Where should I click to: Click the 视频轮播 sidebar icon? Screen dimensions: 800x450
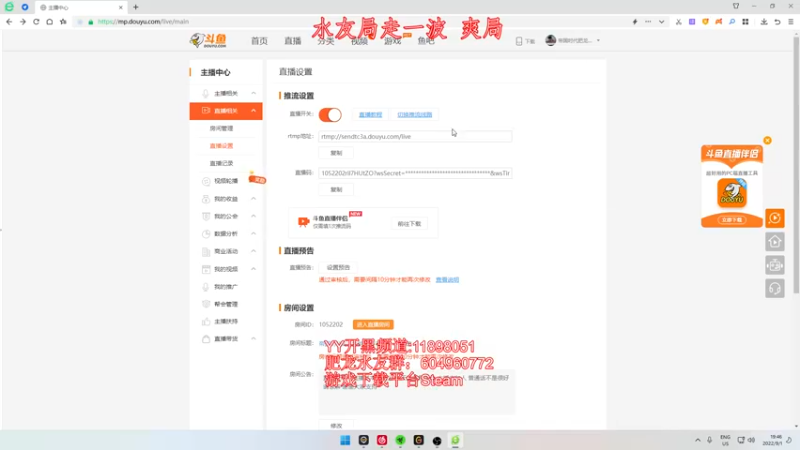click(206, 181)
